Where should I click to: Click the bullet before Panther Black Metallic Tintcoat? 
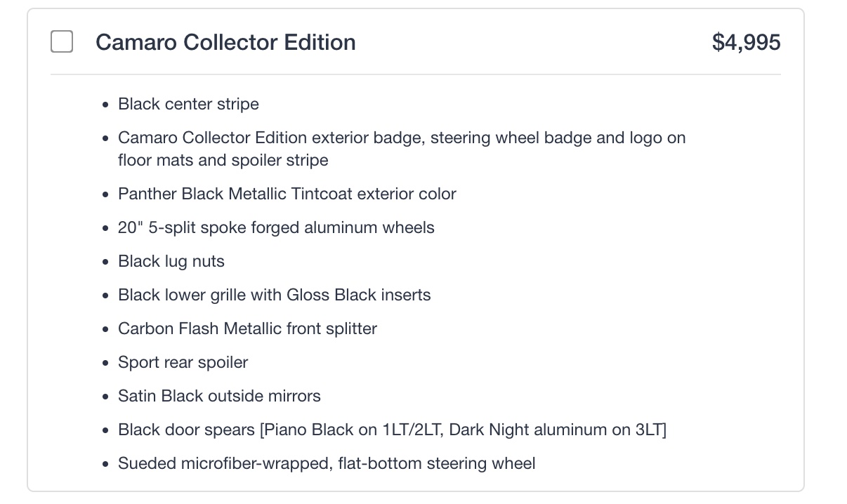tap(105, 194)
